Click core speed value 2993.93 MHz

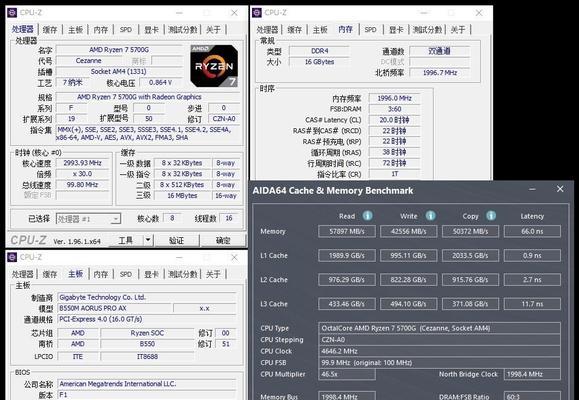[x=82, y=163]
